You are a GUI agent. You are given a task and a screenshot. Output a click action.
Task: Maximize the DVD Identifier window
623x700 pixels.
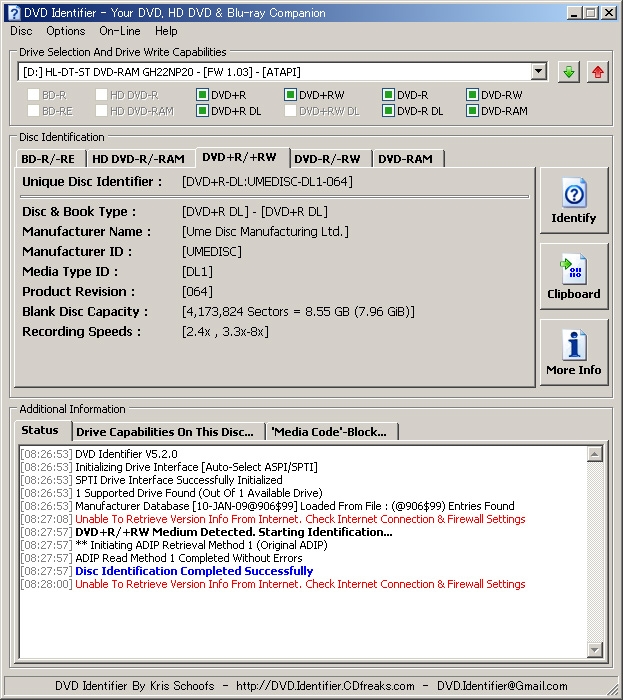[590, 12]
